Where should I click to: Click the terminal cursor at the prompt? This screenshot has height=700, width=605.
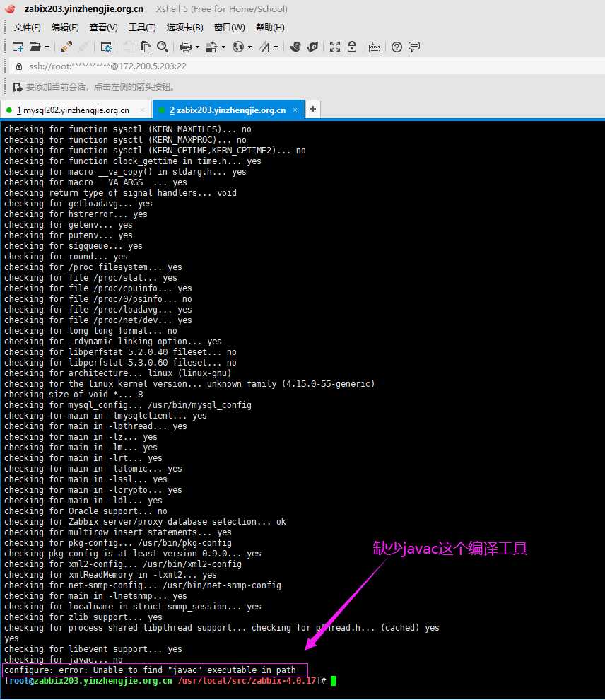334,681
